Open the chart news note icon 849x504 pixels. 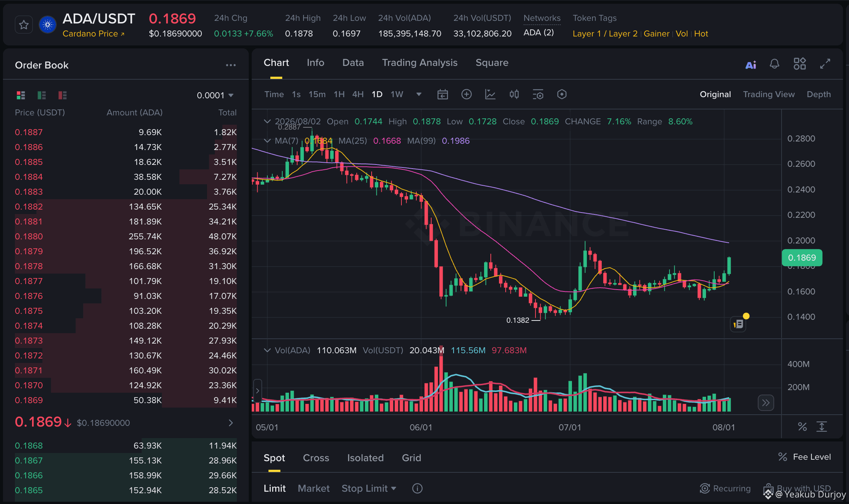(x=738, y=324)
